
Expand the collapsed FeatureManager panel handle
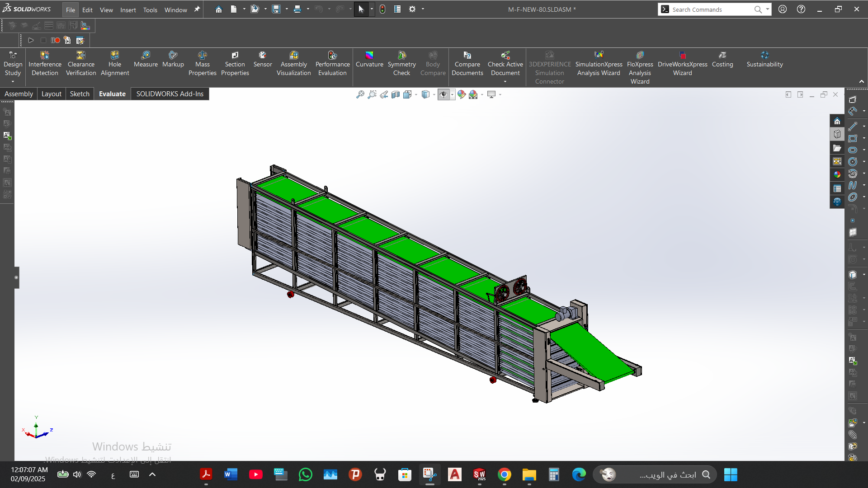coord(16,277)
